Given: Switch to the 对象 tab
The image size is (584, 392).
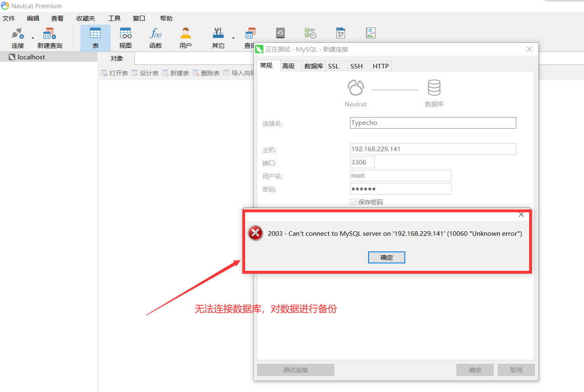Looking at the screenshot, I should 117,58.
